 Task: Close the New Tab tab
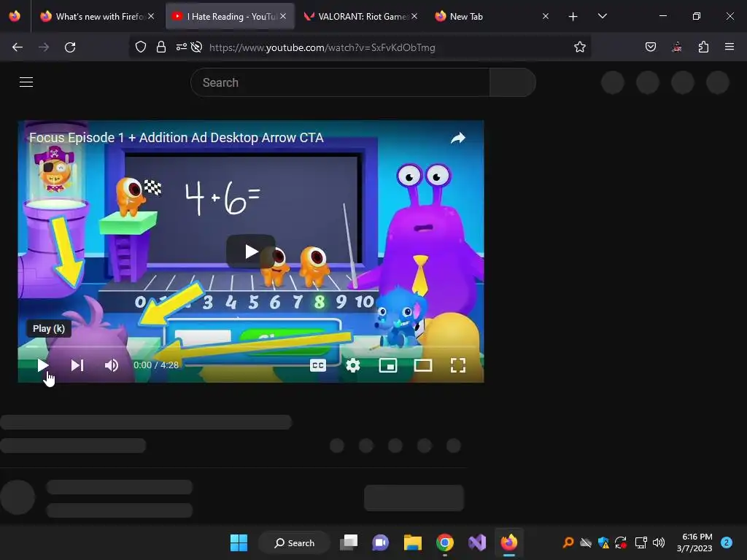(546, 16)
